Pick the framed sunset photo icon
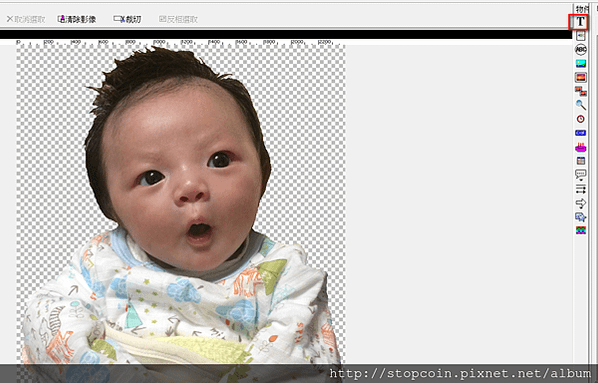This screenshot has height=383, width=598. coord(580,77)
